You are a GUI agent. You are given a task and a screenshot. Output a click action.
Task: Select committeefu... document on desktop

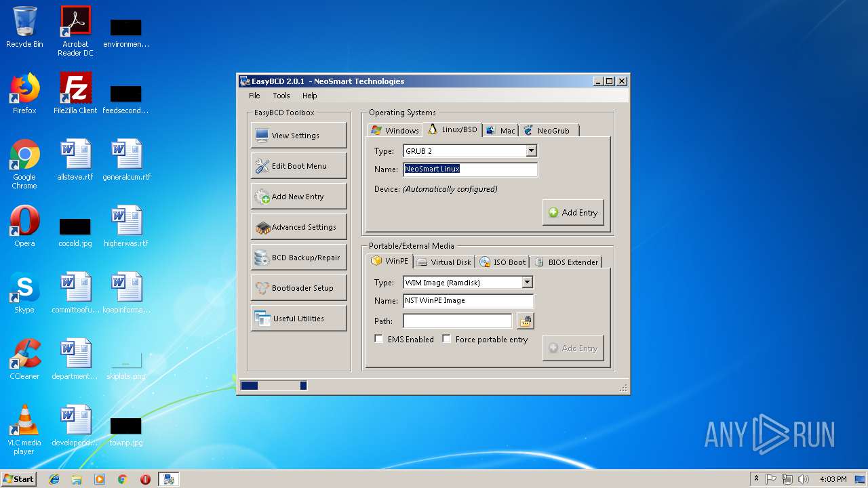[75, 293]
